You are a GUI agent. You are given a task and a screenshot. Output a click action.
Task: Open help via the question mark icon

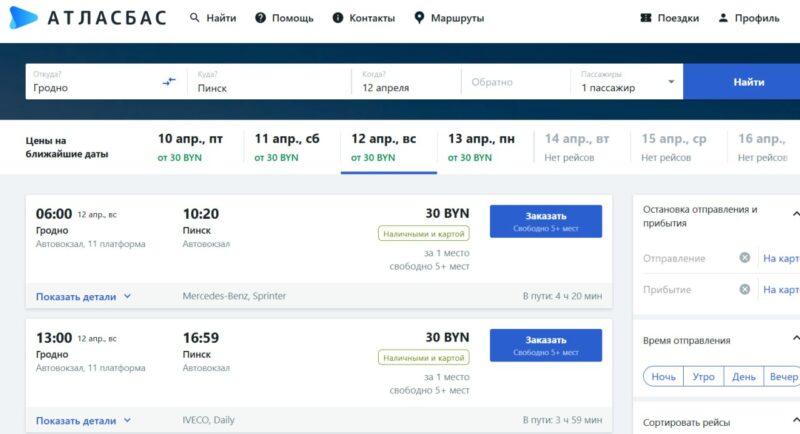260,18
